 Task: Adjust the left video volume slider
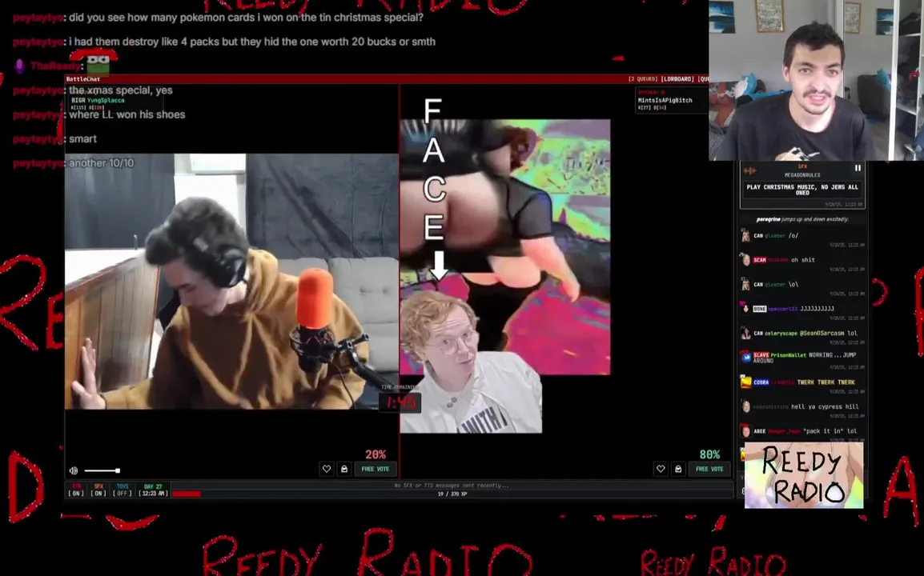tap(102, 470)
